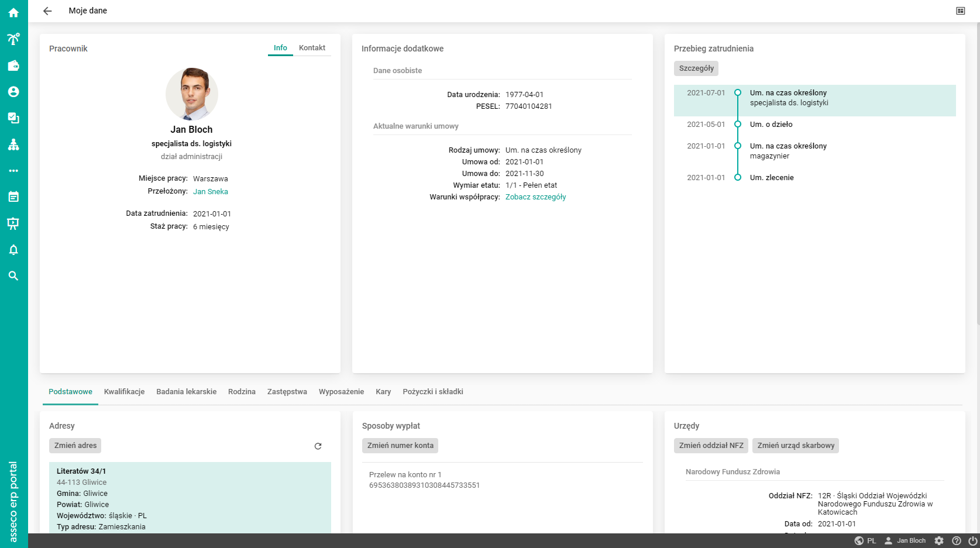Refresh the Adresy panel
Screen dimensions: 980x548
click(318, 446)
